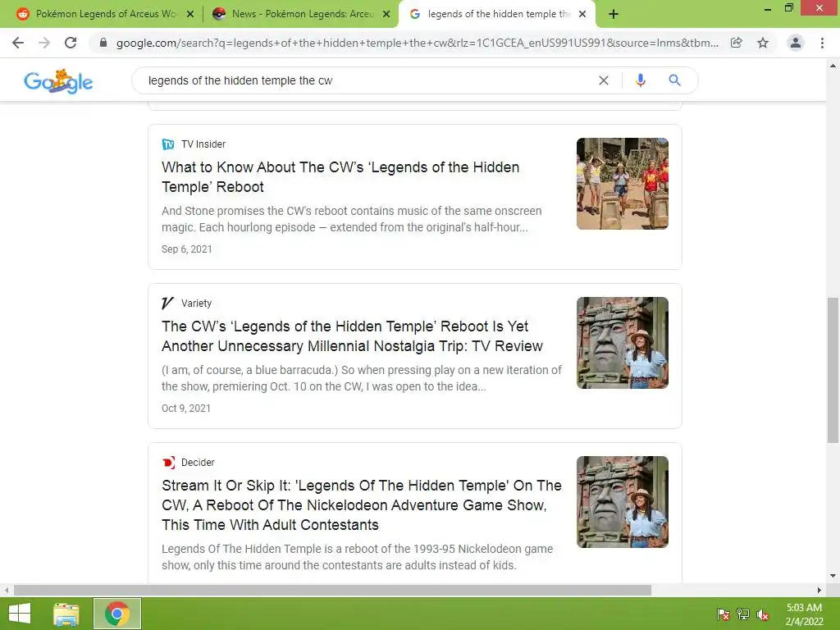Open the taskbar clock showing 5:03 AM
The height and width of the screenshot is (630, 840).
click(x=804, y=614)
